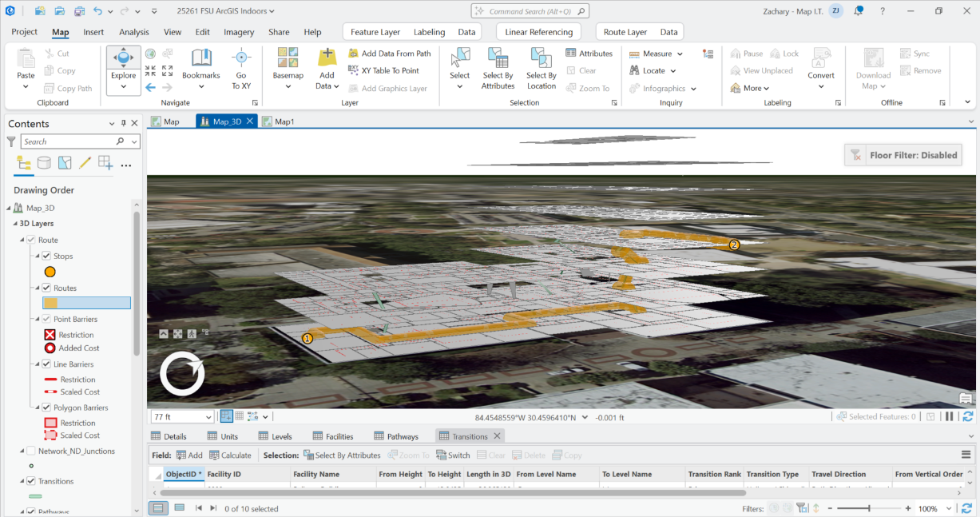
Task: Open the Infographics dropdown
Action: point(693,89)
